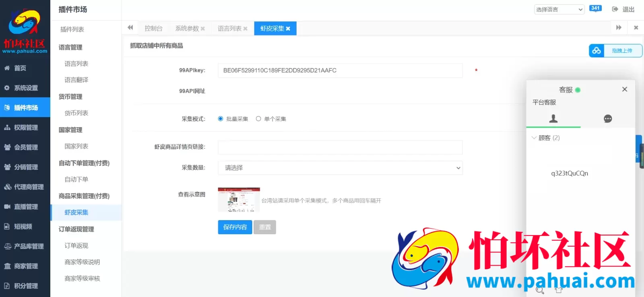This screenshot has width=644, height=297.
Task: Switch to the 语言列表 tab
Action: [x=230, y=28]
